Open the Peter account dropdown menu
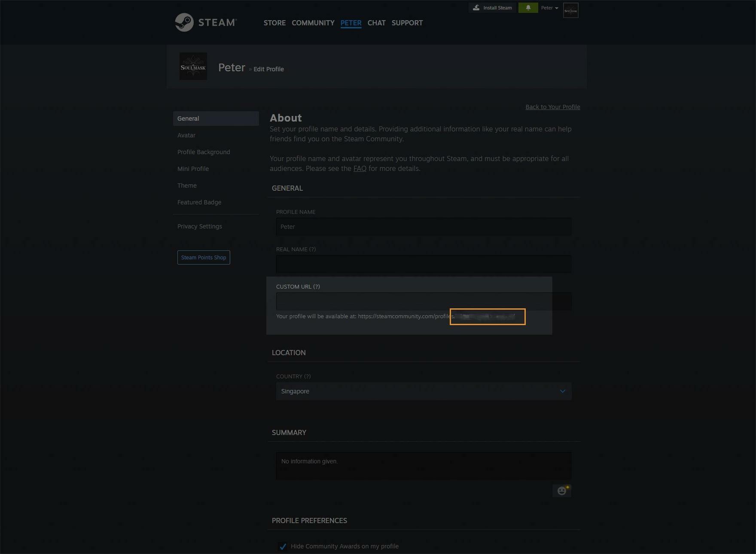Image resolution: width=756 pixels, height=554 pixels. tap(549, 8)
